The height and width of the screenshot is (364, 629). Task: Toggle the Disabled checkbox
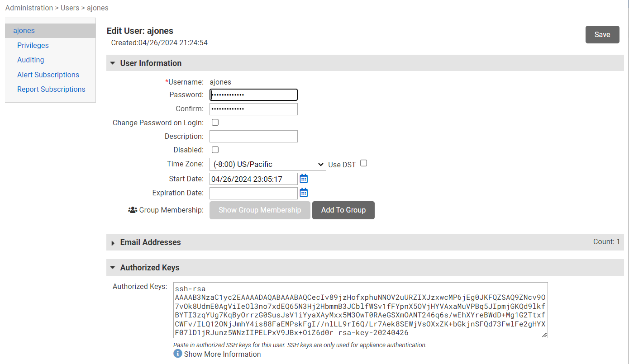click(x=215, y=150)
